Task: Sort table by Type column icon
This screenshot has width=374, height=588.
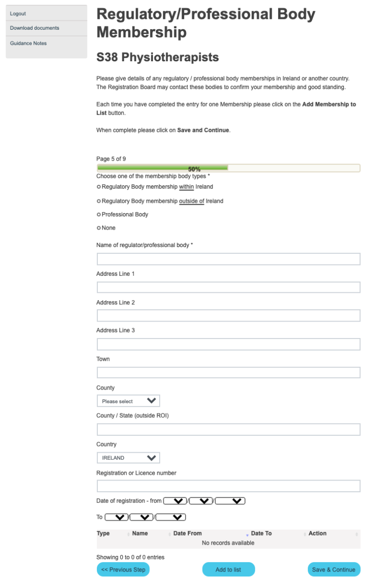Action: (x=128, y=534)
